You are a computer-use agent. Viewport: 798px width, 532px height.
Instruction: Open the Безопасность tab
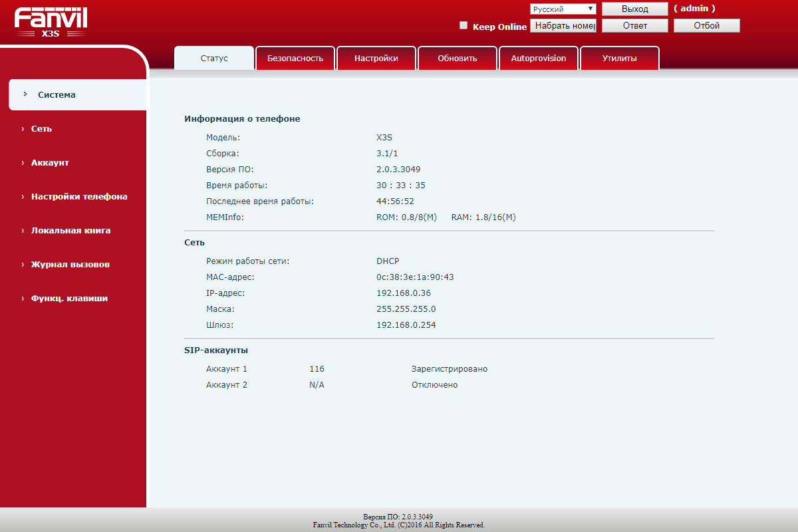(x=295, y=59)
